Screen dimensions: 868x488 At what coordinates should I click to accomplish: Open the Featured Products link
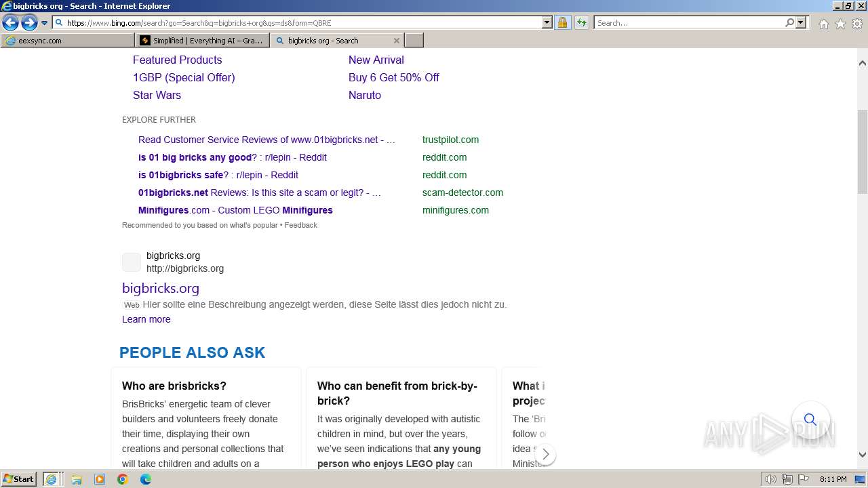pos(177,60)
